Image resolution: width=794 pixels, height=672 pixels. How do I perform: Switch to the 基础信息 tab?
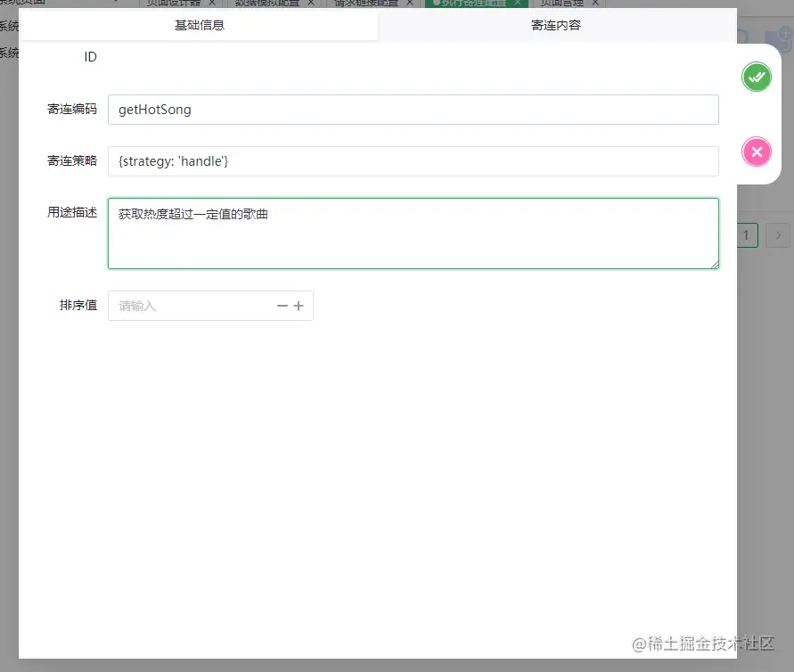click(201, 25)
